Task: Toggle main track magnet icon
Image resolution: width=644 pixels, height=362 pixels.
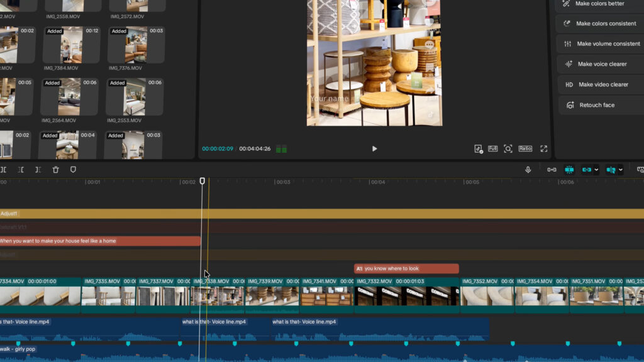Action: (552, 170)
